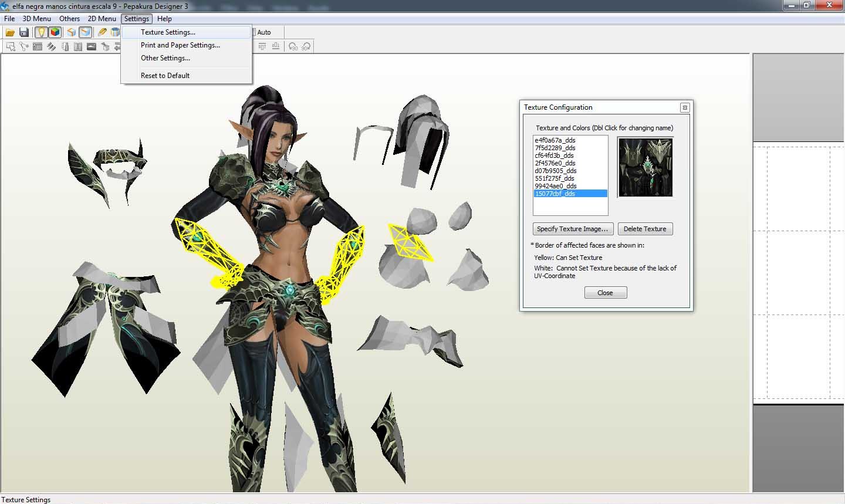The width and height of the screenshot is (845, 504).
Task: Click the box-with-arrow 2D toolbar icon
Action: click(105, 46)
